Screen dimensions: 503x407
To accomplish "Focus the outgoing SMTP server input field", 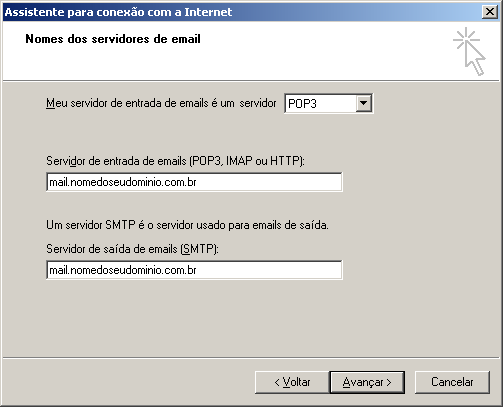I will click(x=194, y=270).
